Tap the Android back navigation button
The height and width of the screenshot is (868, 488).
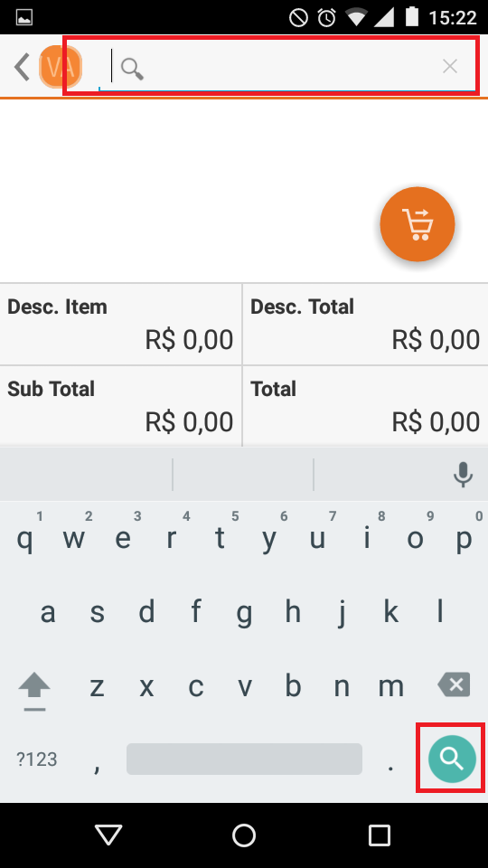click(108, 835)
